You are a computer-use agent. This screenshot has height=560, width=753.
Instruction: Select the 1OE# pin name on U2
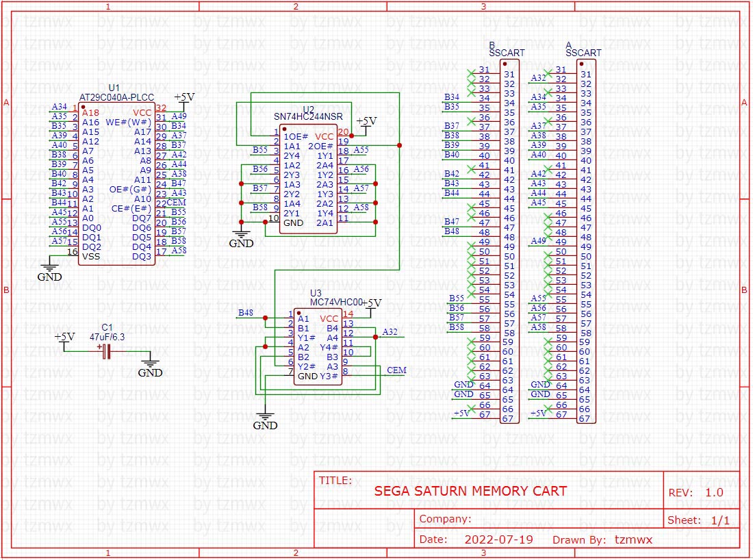[x=296, y=137]
